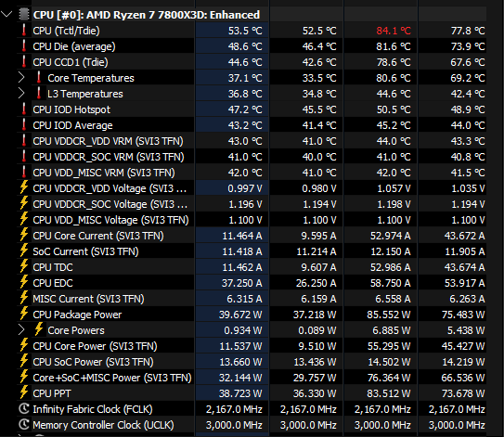Image resolution: width=504 pixels, height=437 pixels.
Task: Click the red 84.1 °C maximum value
Action: (394, 31)
